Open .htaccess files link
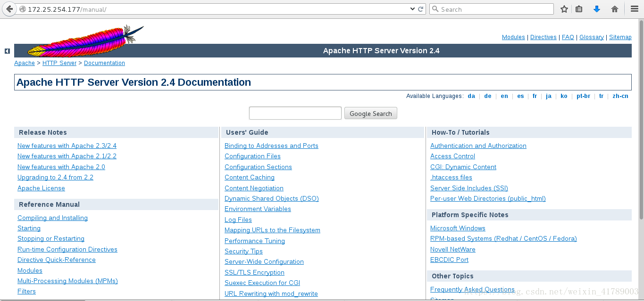This screenshot has height=301, width=644. pos(451,178)
